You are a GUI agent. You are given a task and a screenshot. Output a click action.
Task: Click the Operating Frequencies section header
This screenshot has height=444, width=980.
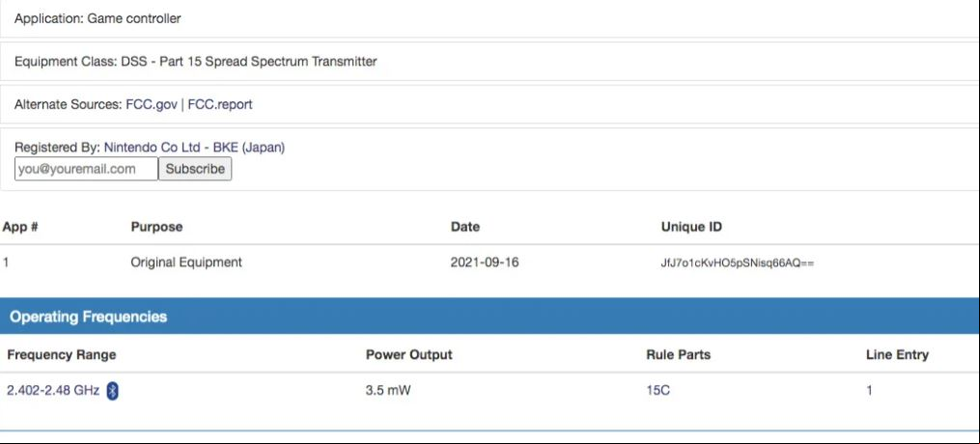pos(490,316)
